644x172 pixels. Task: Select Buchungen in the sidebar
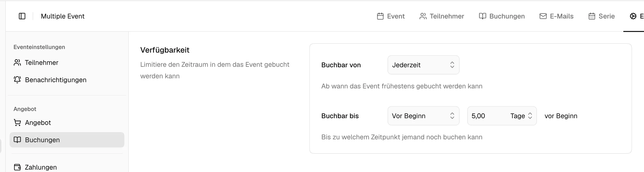pyautogui.click(x=42, y=140)
